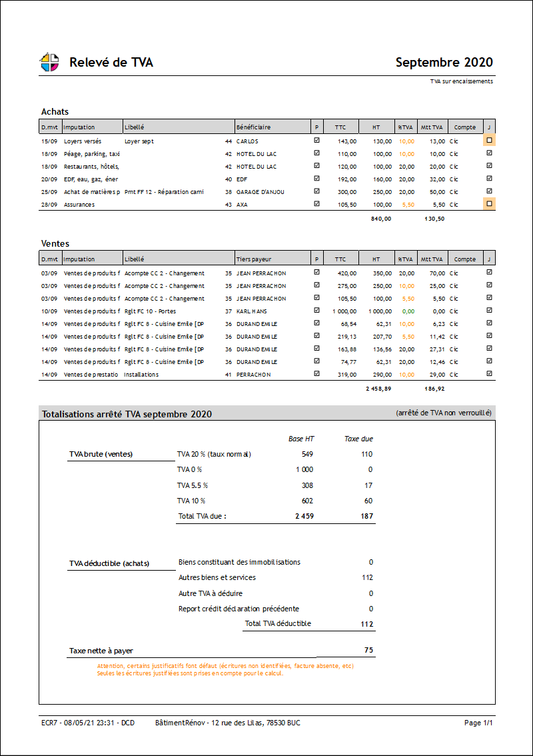Viewport: 533px width, 756px height.
Task: Toggle P checkbox on HOTEL DU LAC Péage row
Action: (316, 153)
